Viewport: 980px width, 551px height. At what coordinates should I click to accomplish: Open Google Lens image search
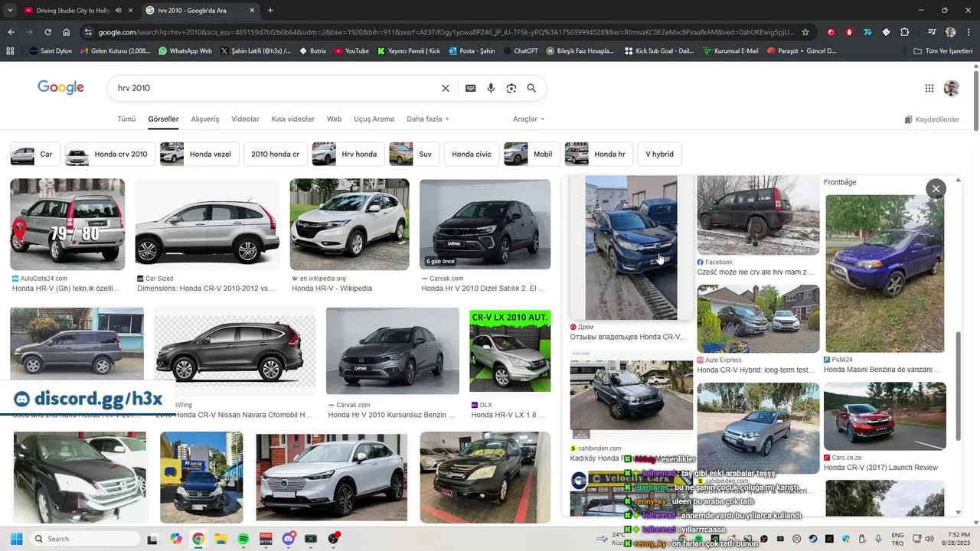pyautogui.click(x=511, y=88)
